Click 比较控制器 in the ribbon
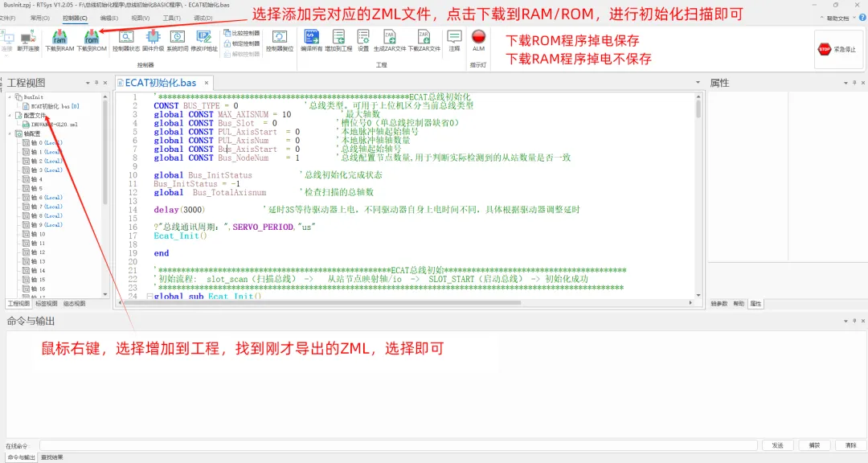Image resolution: width=868 pixels, height=463 pixels. 242,33
